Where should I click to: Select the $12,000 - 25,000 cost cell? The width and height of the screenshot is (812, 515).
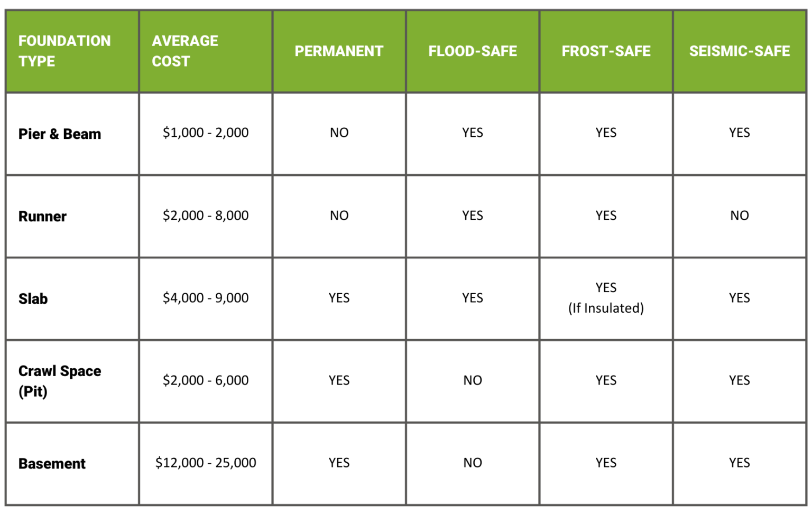206,463
